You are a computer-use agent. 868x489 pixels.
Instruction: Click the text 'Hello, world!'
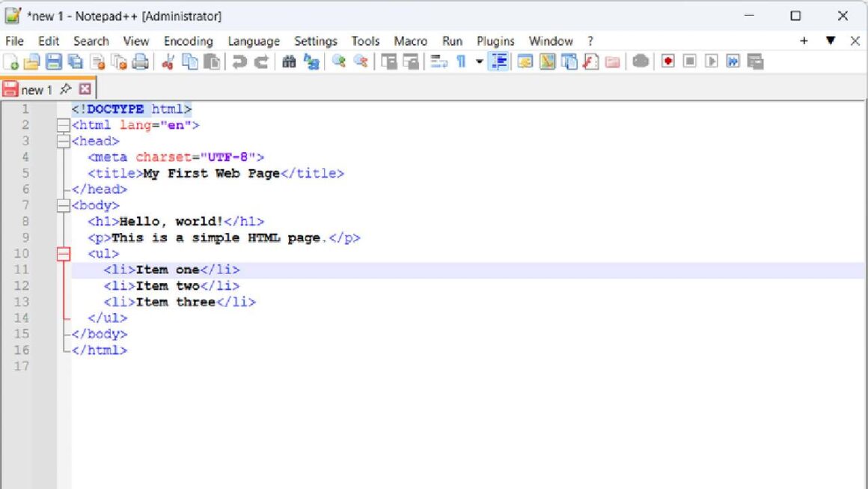pos(171,222)
